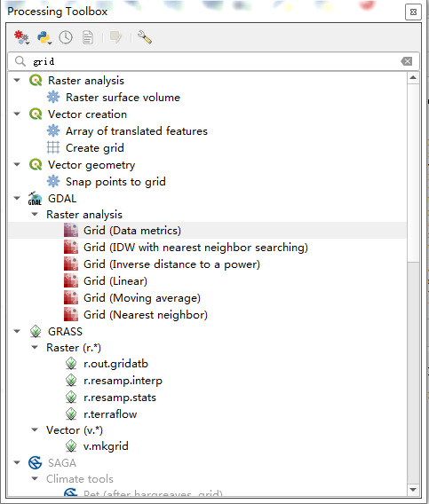429x504 pixels.
Task: Select the Array of translated features icon
Action: pyautogui.click(x=53, y=130)
